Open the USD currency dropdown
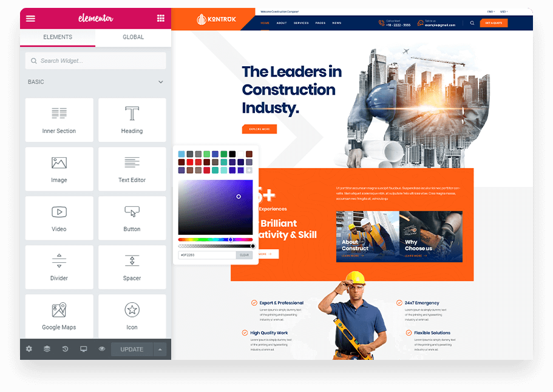This screenshot has height=392, width=553. [504, 12]
